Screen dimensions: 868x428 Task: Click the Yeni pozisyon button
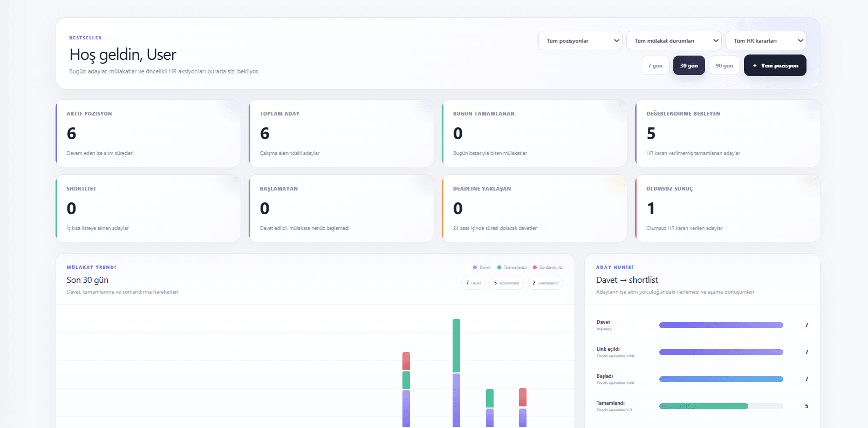click(x=775, y=65)
